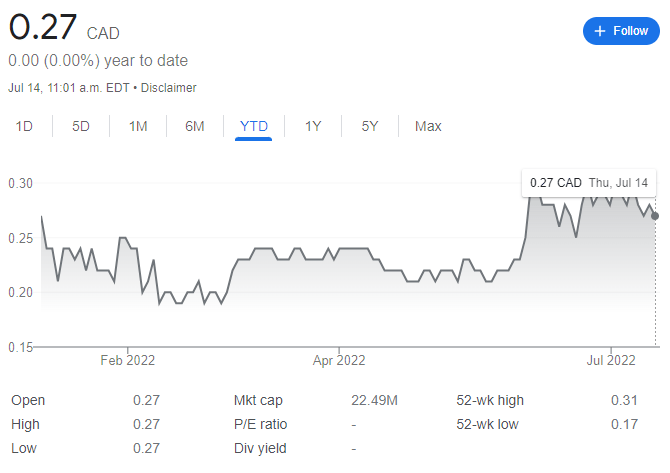Viewport: 670px width, 473px height.
Task: Open the Max time range
Action: (428, 126)
